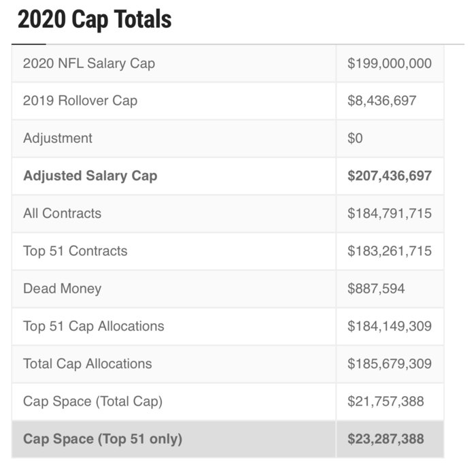The width and height of the screenshot is (476, 473).
Task: Click the $207,436,697 adjusted cap value
Action: (389, 176)
